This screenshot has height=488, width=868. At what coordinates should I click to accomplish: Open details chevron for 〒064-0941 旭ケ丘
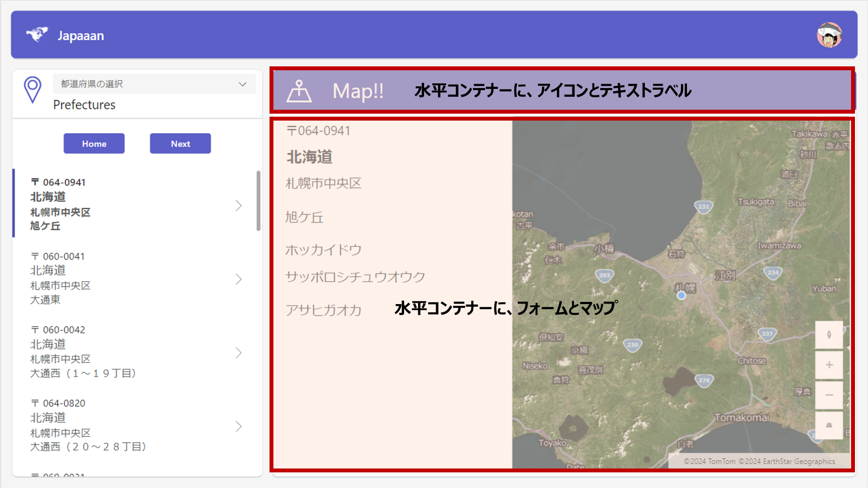[x=238, y=206]
